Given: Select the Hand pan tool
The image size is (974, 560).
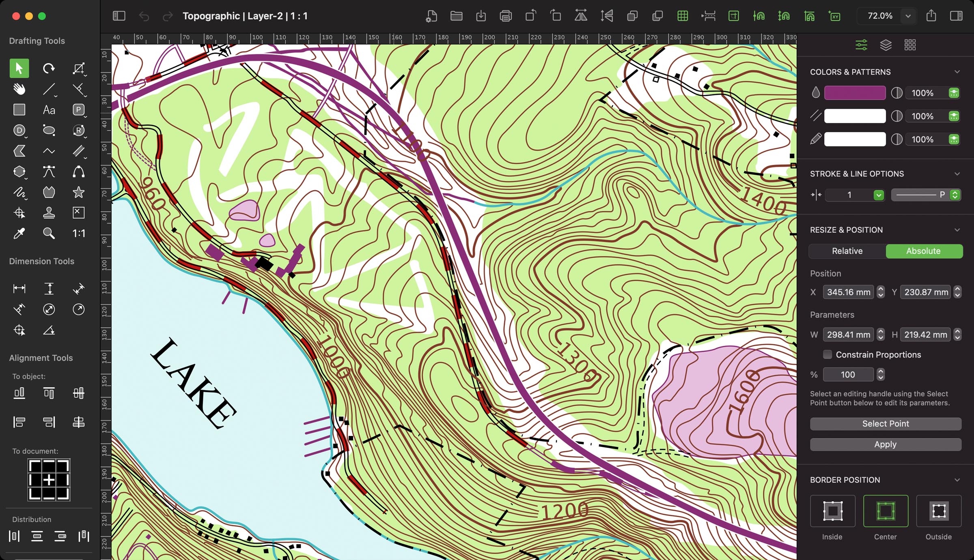Looking at the screenshot, I should [19, 89].
